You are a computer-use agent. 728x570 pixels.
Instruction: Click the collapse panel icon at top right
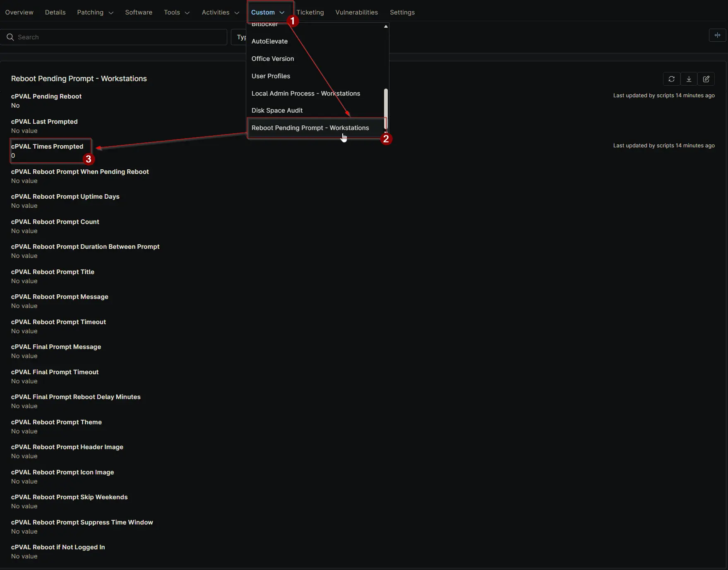717,36
